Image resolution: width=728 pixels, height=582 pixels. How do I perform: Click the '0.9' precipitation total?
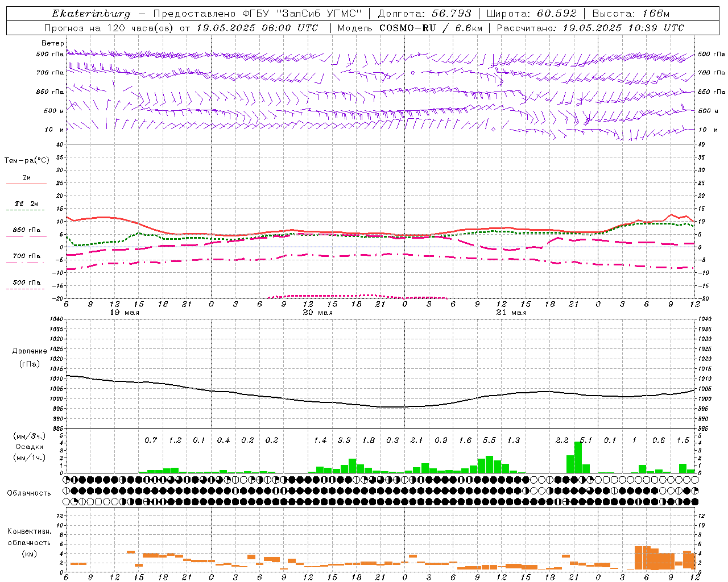(441, 440)
